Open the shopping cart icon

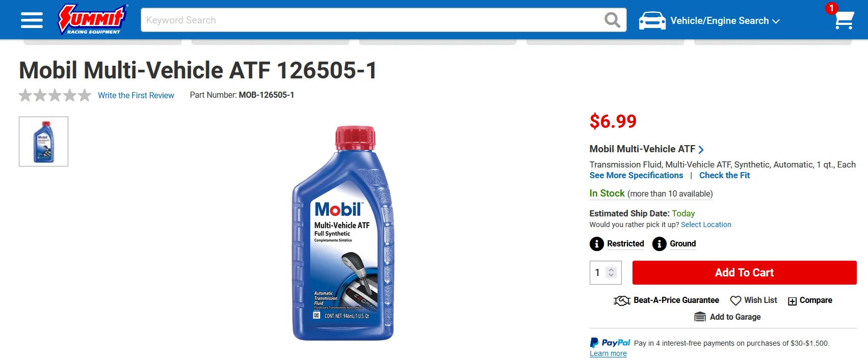pos(844,20)
